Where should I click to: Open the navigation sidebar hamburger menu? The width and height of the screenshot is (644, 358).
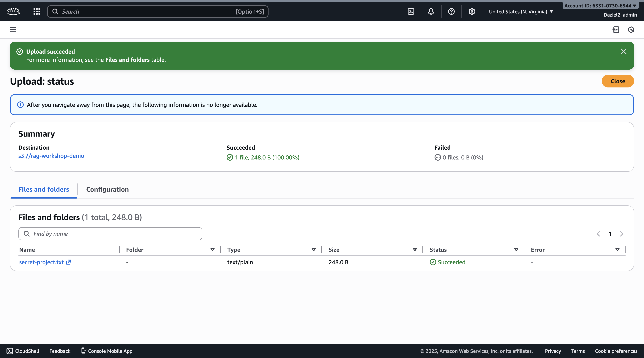(x=12, y=29)
